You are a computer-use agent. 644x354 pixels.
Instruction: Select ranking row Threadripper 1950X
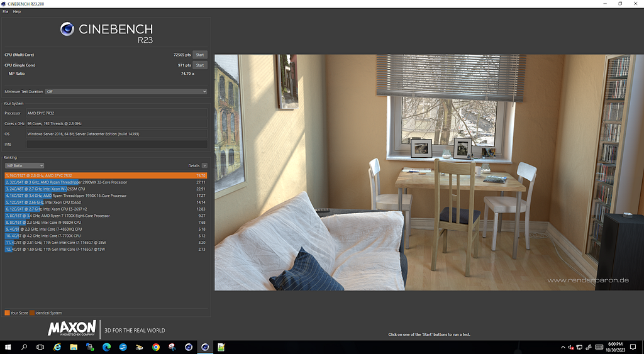106,196
